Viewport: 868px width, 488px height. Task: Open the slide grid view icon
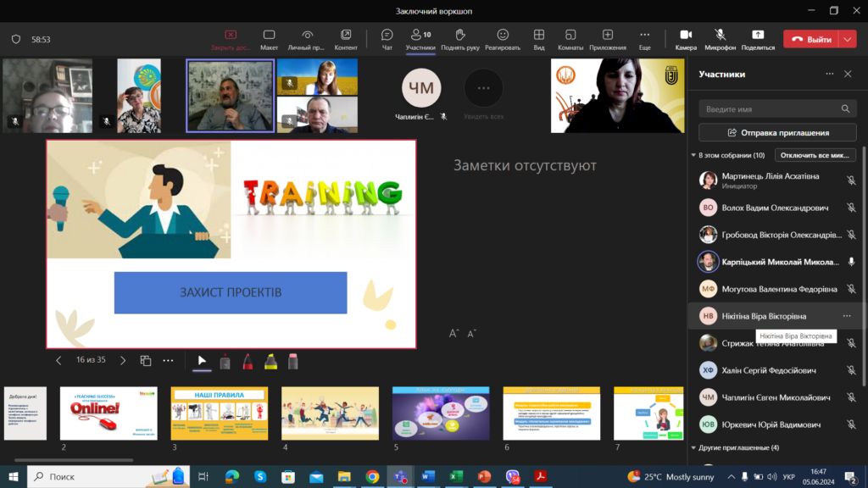click(145, 361)
